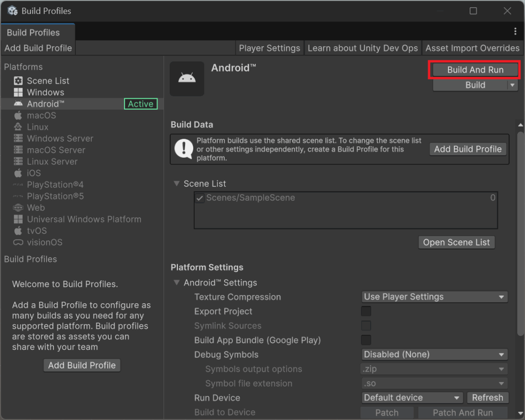The height and width of the screenshot is (420, 525).
Task: Click the PlayStation®5 logo icon
Action: tap(18, 196)
